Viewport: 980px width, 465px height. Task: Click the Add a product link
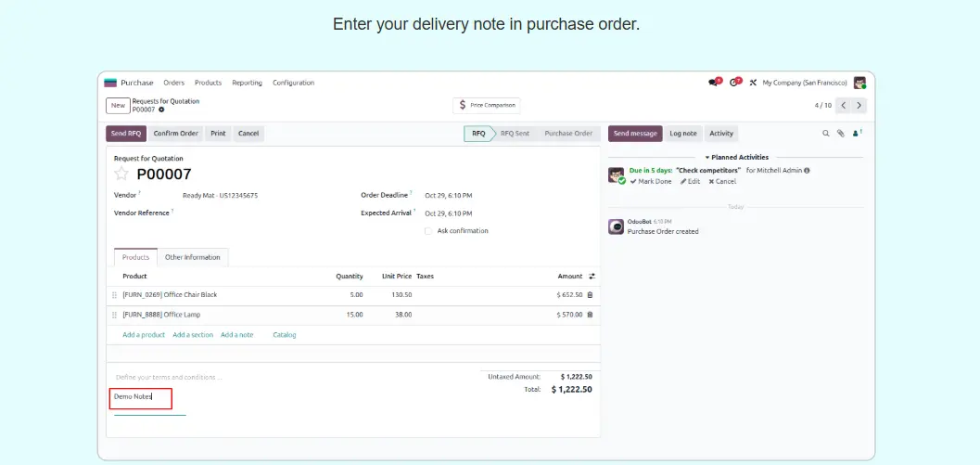coord(144,334)
